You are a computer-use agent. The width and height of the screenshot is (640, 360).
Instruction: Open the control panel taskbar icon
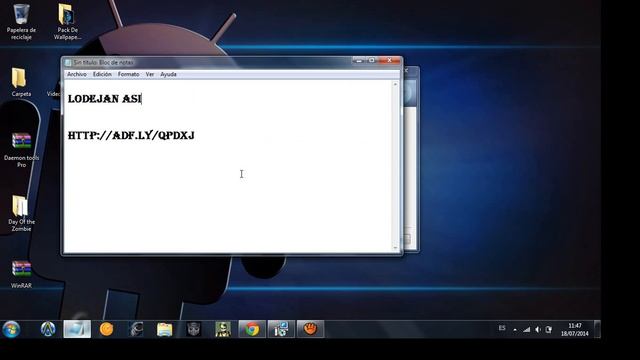[x=281, y=329]
